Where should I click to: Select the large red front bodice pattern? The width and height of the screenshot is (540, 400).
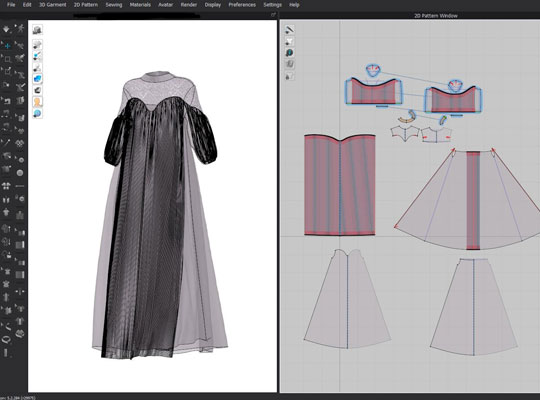[x=340, y=185]
